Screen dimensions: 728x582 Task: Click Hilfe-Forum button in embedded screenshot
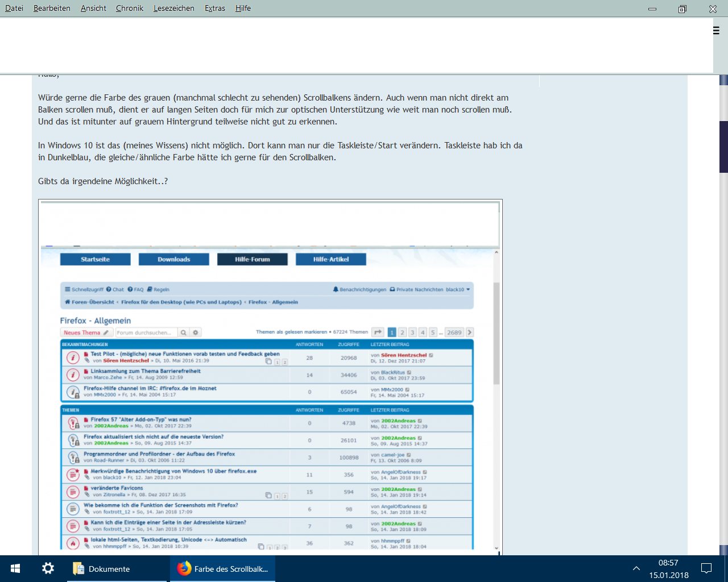tap(253, 259)
